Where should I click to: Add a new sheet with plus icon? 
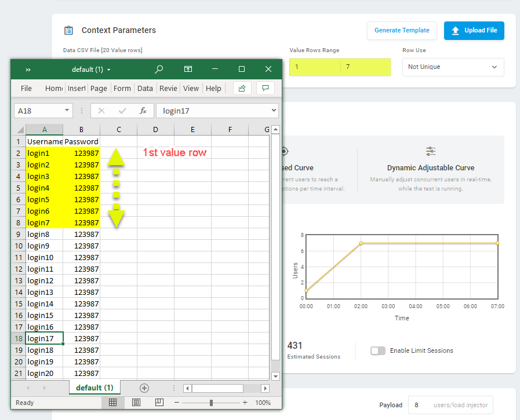tap(144, 388)
